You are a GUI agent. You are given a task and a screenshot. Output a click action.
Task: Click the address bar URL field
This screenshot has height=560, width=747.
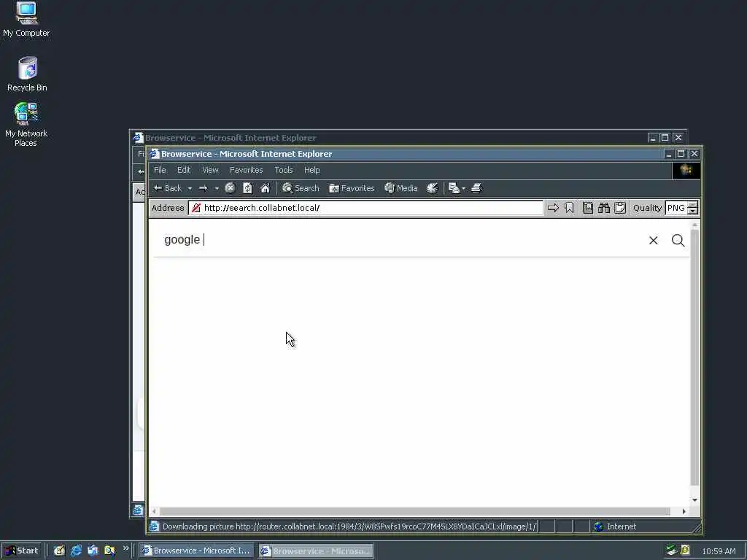click(365, 208)
